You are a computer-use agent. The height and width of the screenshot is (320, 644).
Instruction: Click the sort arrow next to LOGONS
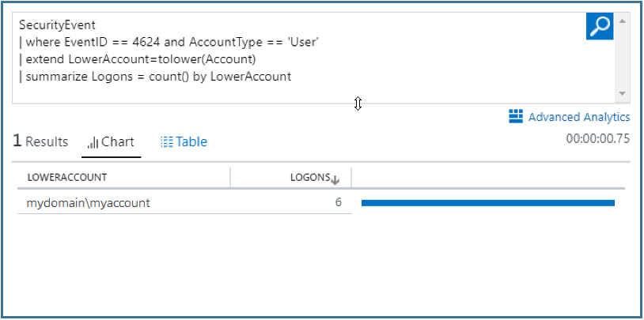[335, 179]
